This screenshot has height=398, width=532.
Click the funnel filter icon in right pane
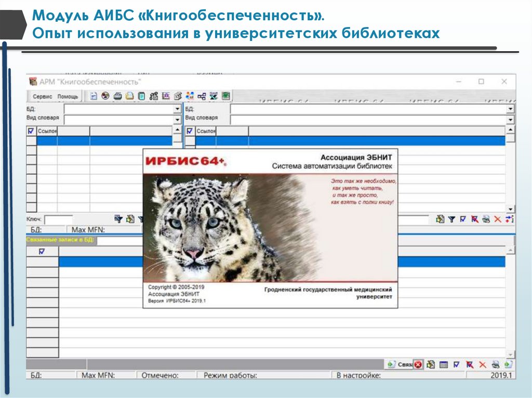451,219
